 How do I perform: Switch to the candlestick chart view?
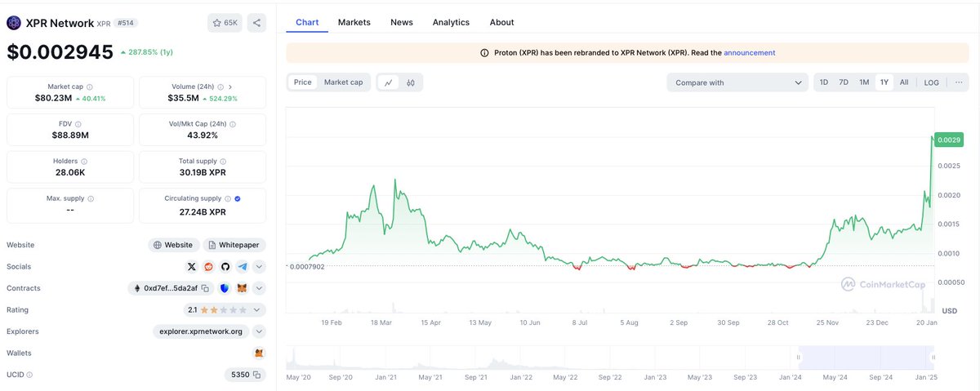tap(411, 82)
